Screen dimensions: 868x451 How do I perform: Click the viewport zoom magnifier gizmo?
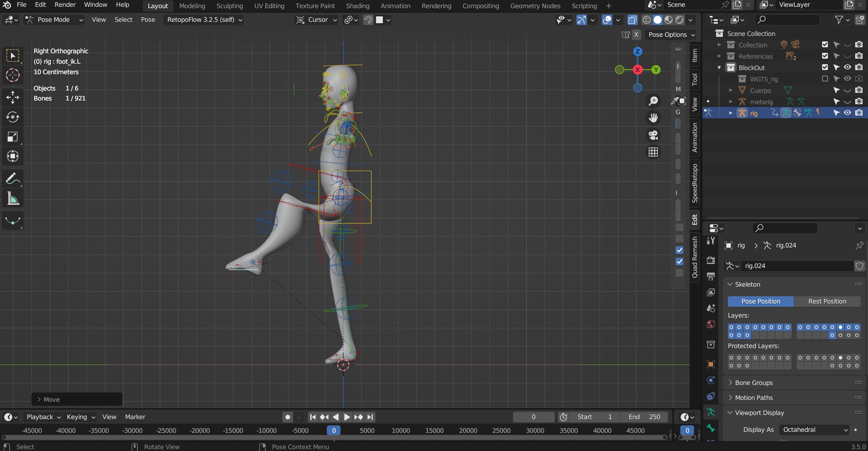click(x=653, y=101)
